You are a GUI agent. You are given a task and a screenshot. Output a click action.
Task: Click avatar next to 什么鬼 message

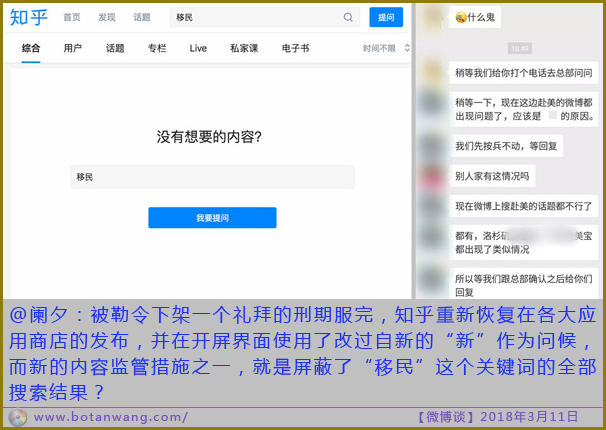click(x=432, y=18)
